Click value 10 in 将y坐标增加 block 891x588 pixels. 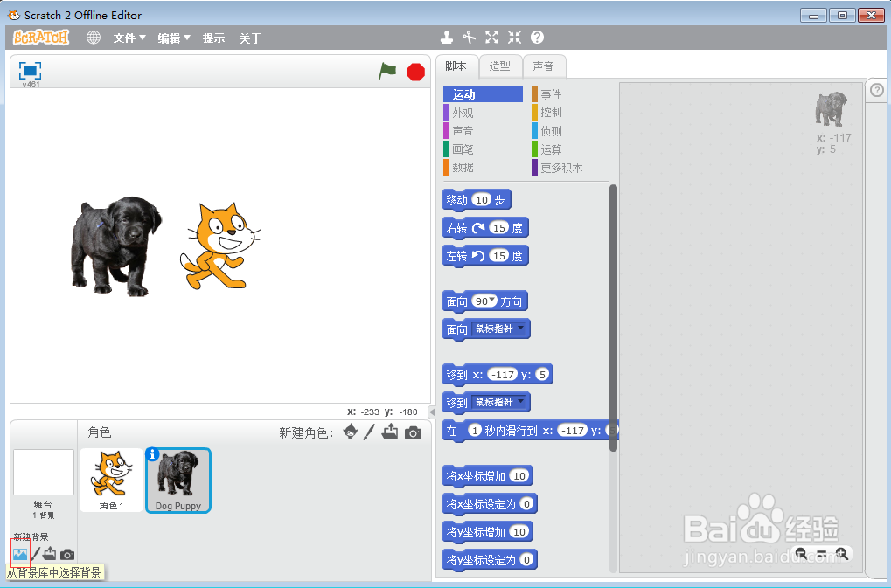pyautogui.click(x=519, y=532)
